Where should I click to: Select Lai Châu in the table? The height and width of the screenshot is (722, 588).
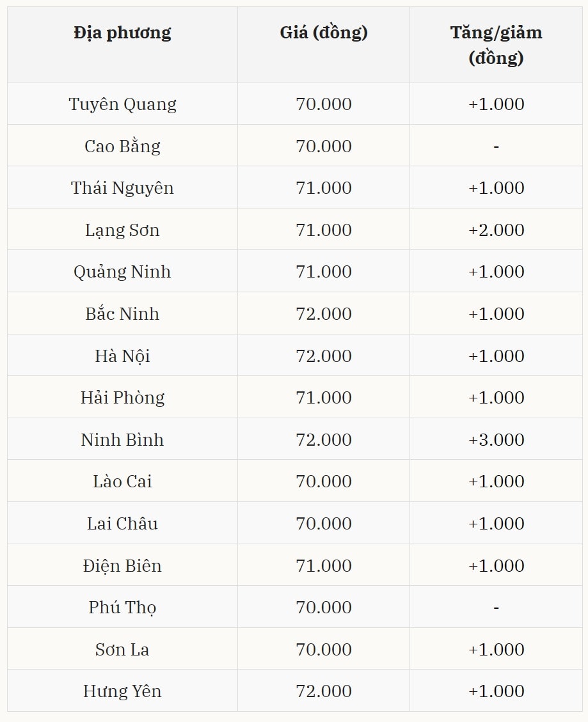point(122,524)
